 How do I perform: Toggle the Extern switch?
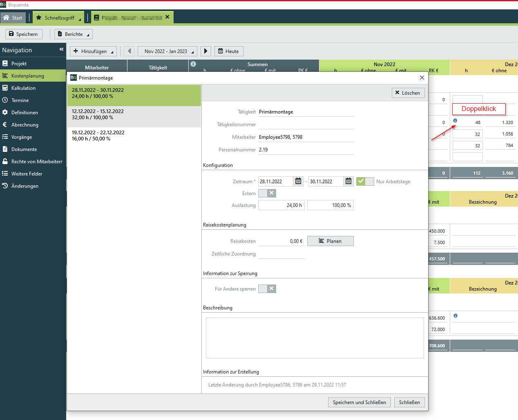pyautogui.click(x=267, y=193)
